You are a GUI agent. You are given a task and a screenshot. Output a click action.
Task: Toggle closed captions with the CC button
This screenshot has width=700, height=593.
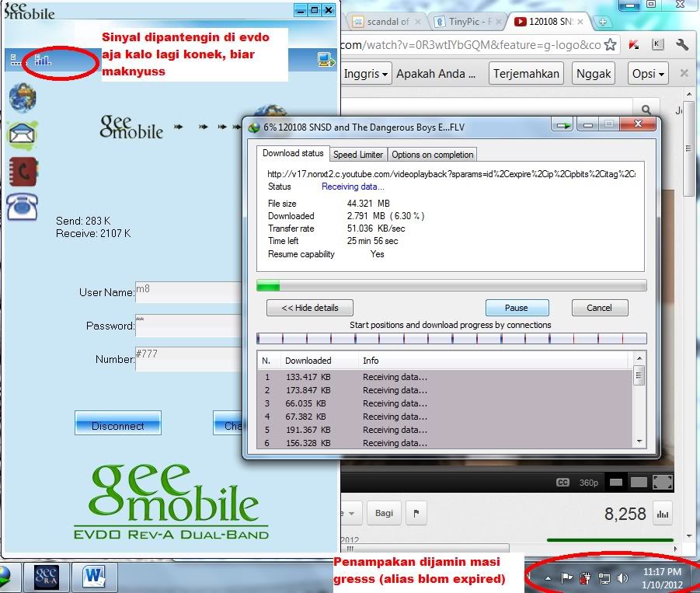pos(562,483)
